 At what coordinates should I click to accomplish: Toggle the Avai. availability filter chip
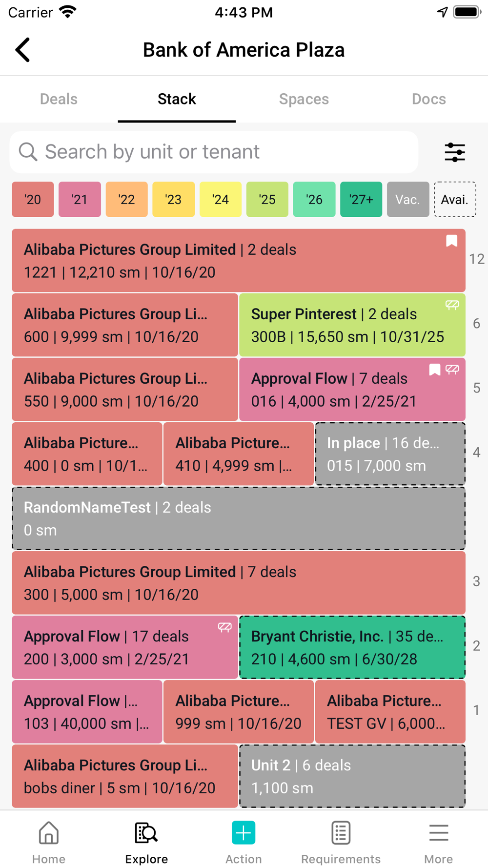click(x=455, y=199)
